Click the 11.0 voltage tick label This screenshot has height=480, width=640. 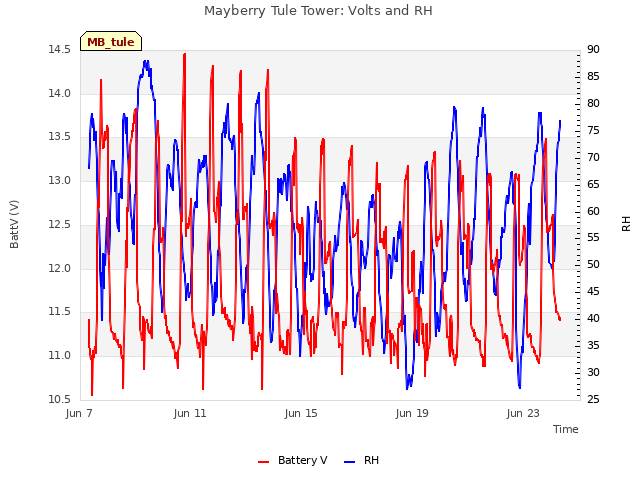60,356
